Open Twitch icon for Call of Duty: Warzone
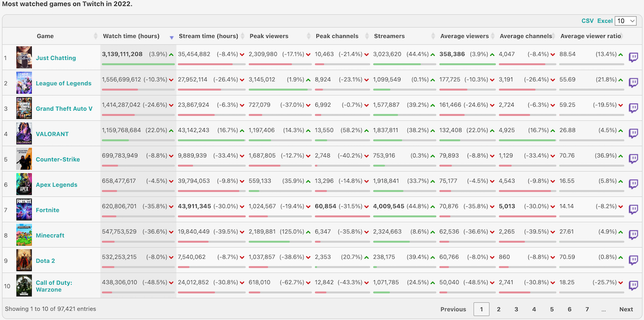Image resolution: width=644 pixels, height=320 pixels. 633,285
